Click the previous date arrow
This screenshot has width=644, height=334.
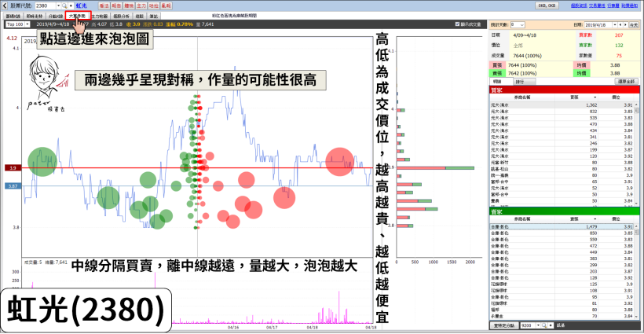point(620,24)
